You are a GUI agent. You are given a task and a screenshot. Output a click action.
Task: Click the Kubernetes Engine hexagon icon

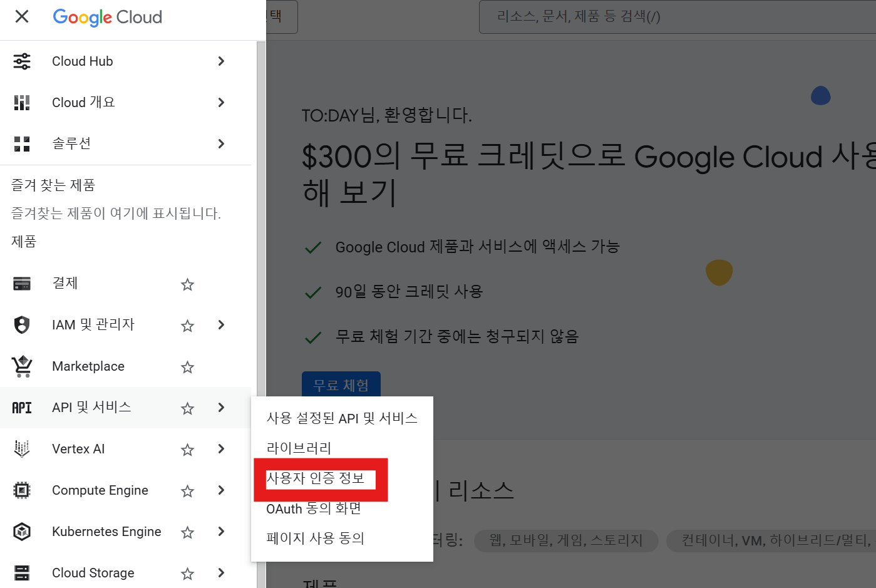tap(22, 532)
